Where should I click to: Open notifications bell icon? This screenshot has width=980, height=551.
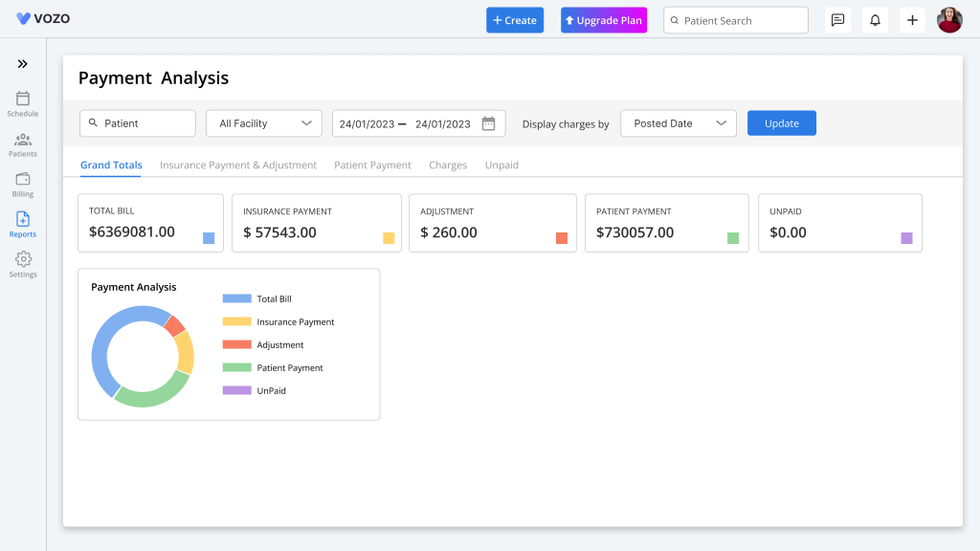875,20
